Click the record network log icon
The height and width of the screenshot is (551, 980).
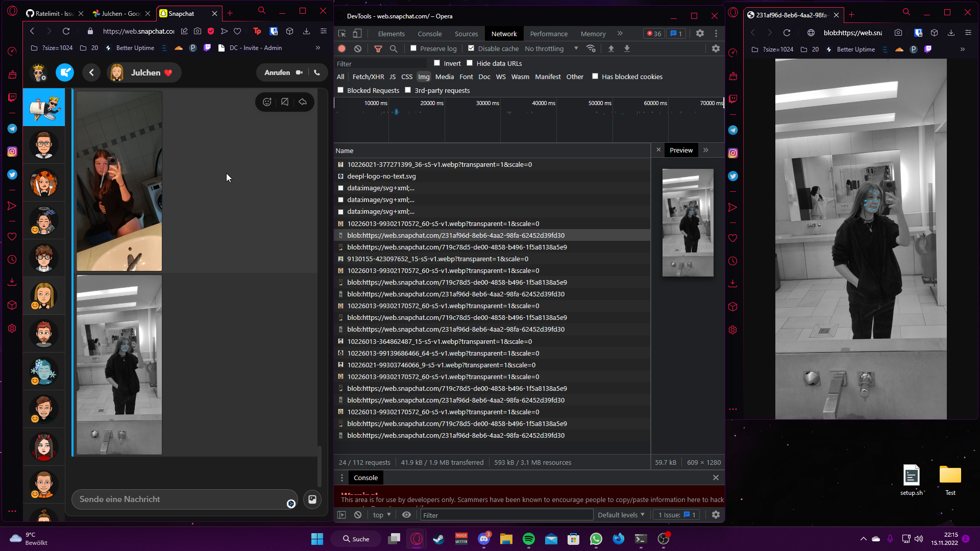(342, 48)
